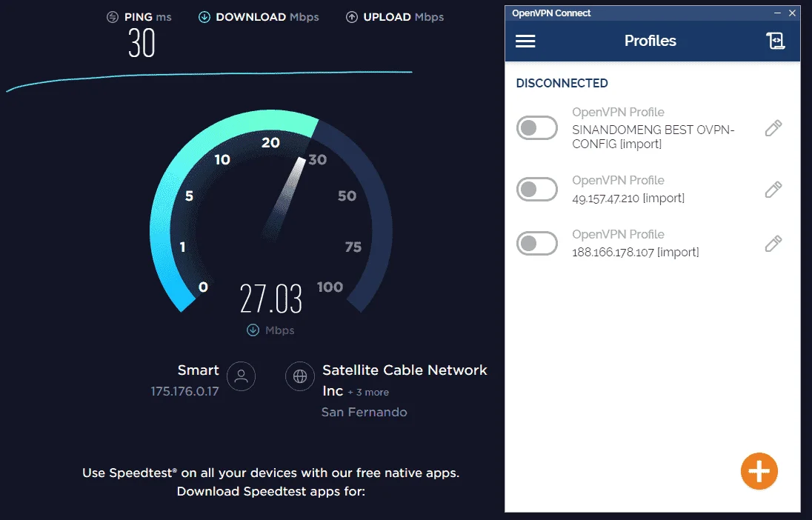Click the '+ 3 more' servers link

[x=368, y=392]
